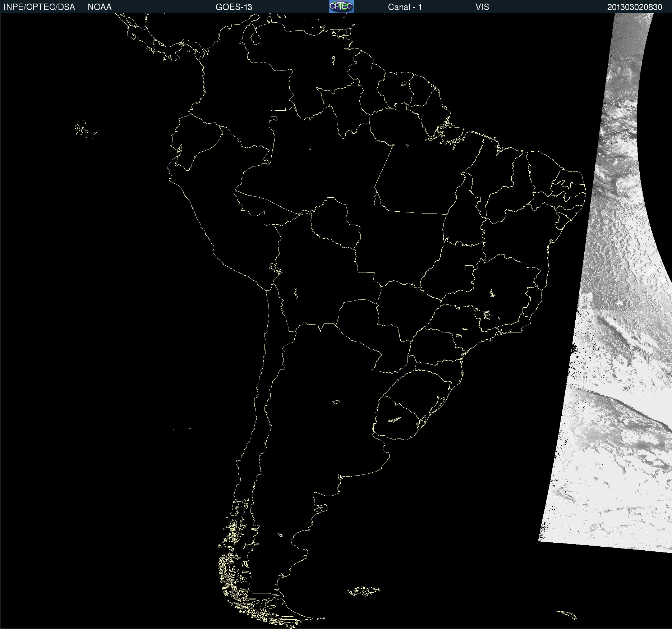This screenshot has height=629, width=672.
Task: Click the South Georgia island outline
Action: (x=567, y=614)
